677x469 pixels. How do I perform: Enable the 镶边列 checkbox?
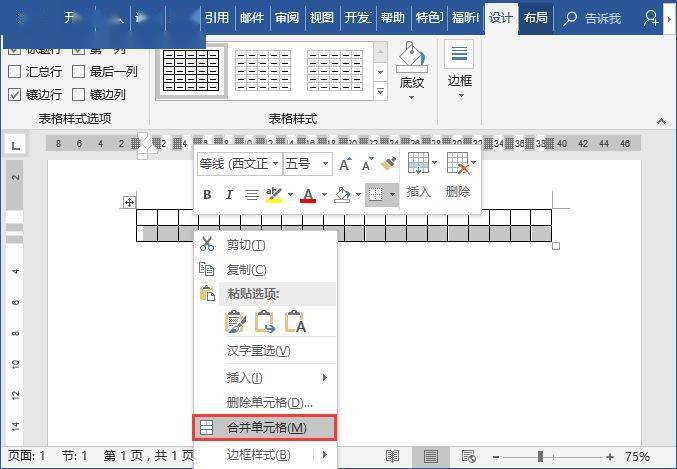[x=79, y=94]
